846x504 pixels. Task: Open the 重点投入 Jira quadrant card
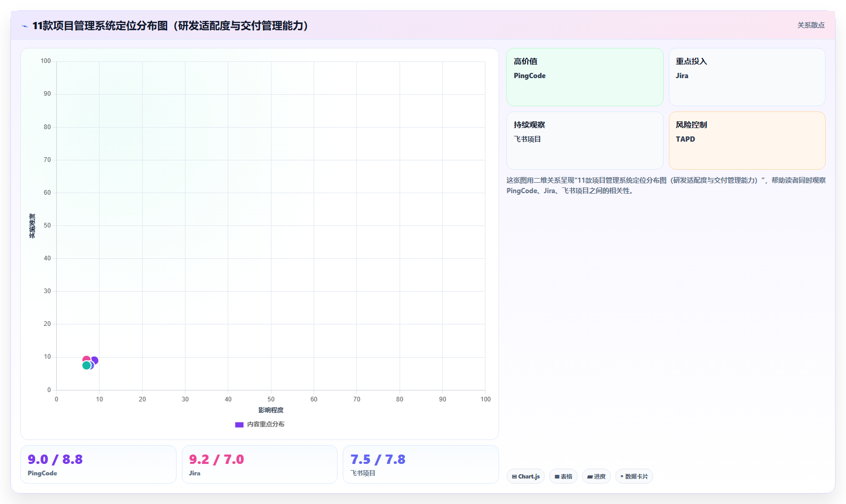click(x=747, y=77)
